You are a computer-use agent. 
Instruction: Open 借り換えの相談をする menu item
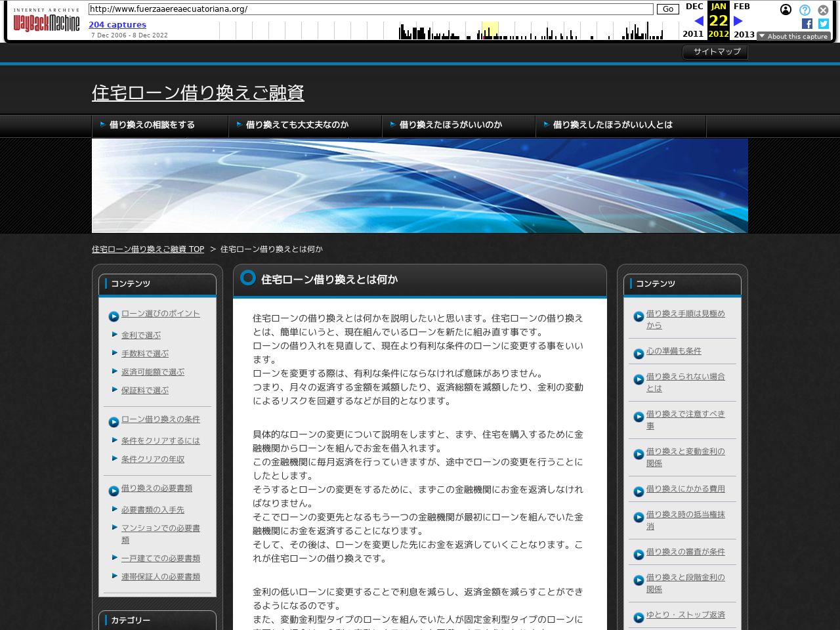pos(152,125)
